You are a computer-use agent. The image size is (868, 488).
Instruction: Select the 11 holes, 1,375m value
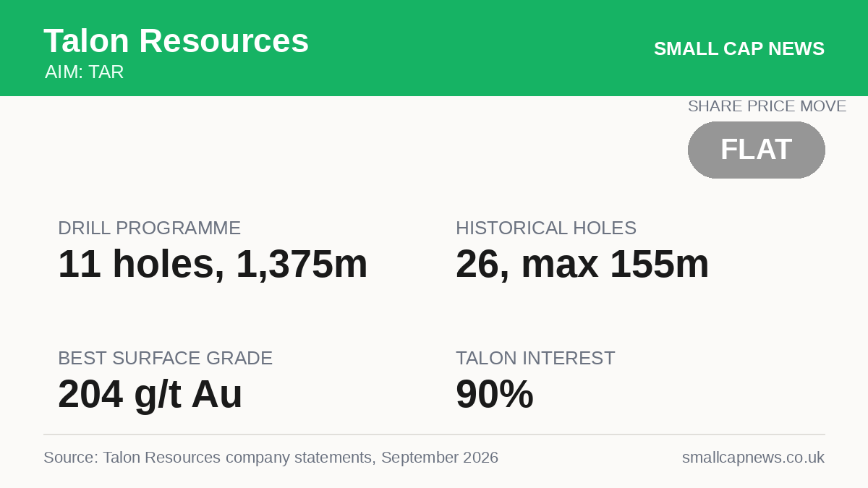pos(213,265)
